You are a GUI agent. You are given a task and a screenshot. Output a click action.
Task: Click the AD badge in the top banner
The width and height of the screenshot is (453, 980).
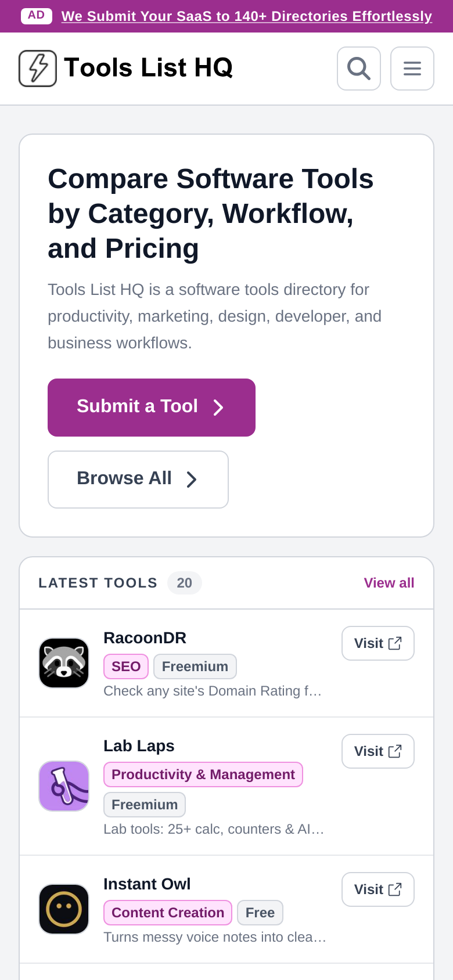pyautogui.click(x=37, y=16)
